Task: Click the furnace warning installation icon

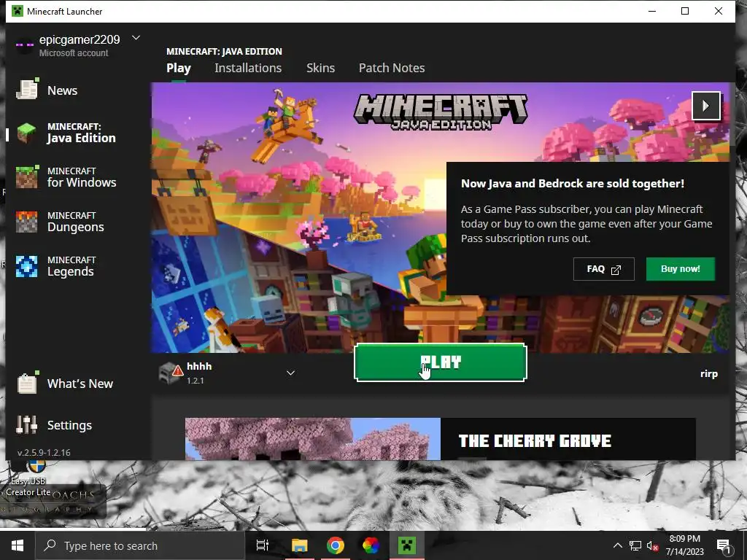Action: 171,373
